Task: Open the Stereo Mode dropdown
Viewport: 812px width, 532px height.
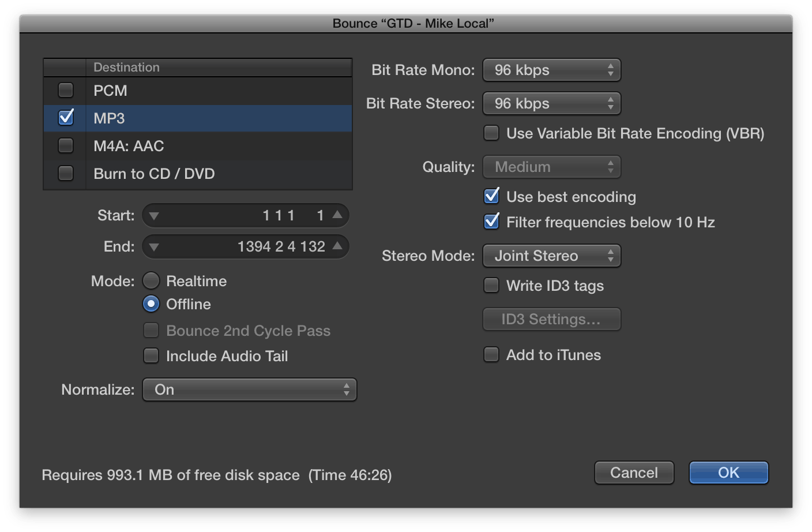Action: click(552, 256)
